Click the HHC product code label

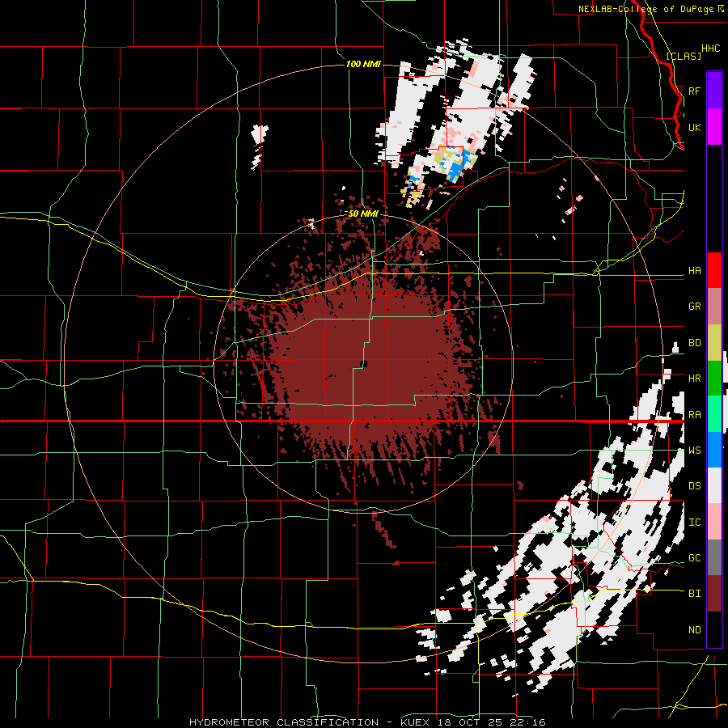click(710, 49)
